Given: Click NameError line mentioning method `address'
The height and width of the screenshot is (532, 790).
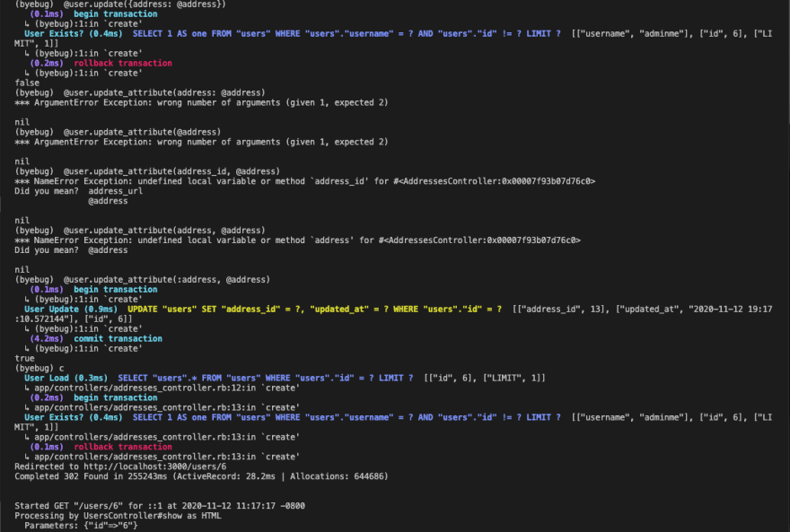Looking at the screenshot, I should (297, 240).
